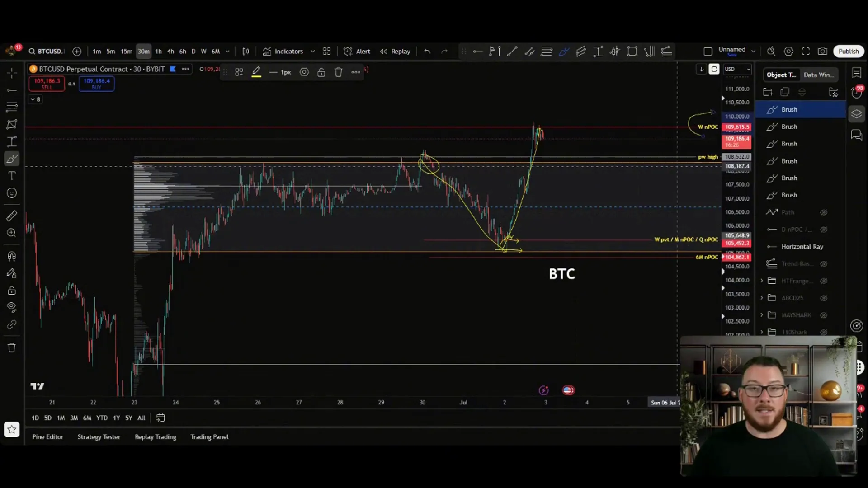
Task: Select the Horizontal Ray object
Action: coord(801,247)
